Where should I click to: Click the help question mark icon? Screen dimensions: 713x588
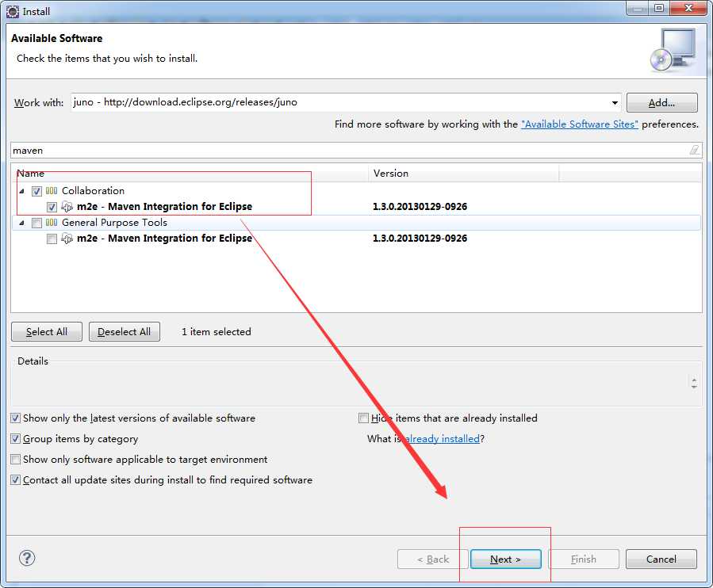coord(27,558)
